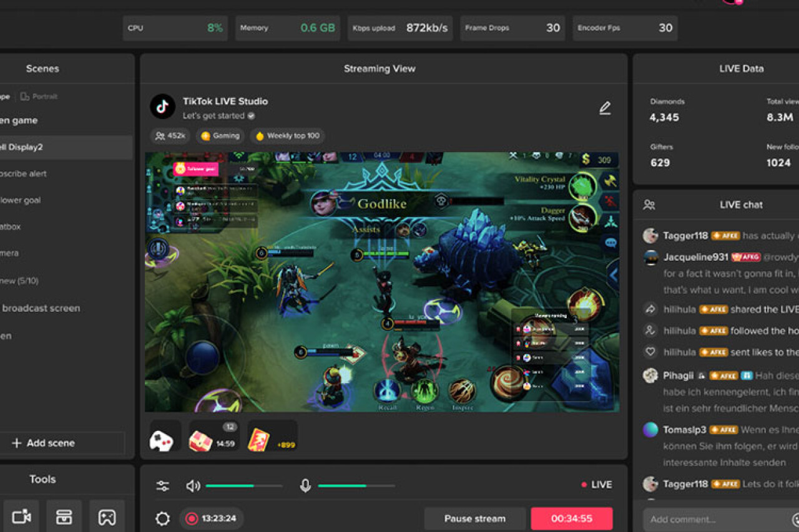Viewport: 799px width, 532px height.
Task: Open the game controller tool icon
Action: click(x=107, y=516)
